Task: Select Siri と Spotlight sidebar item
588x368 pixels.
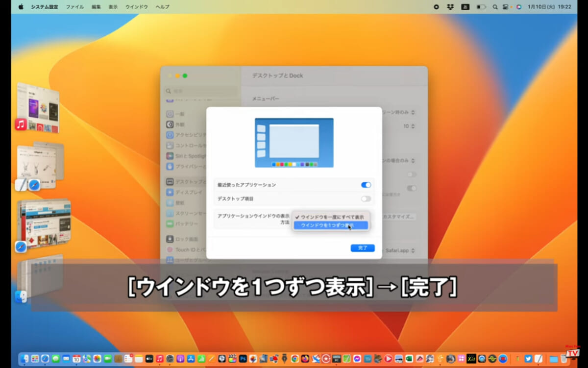Action: (185, 156)
